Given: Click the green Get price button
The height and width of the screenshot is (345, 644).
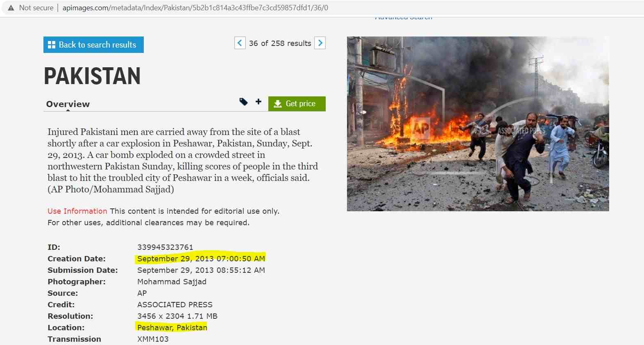Looking at the screenshot, I should 297,104.
